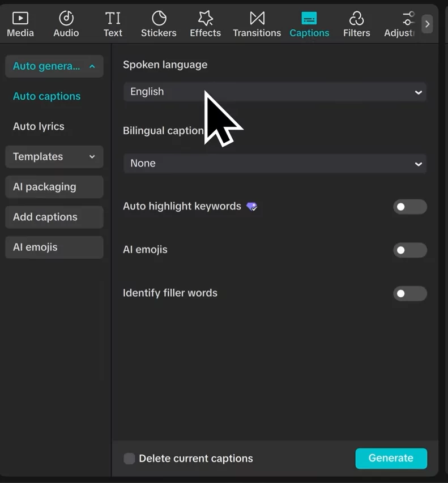Open the Adjustment sliders icon
Viewport: 448px width, 483px height.
point(408,19)
